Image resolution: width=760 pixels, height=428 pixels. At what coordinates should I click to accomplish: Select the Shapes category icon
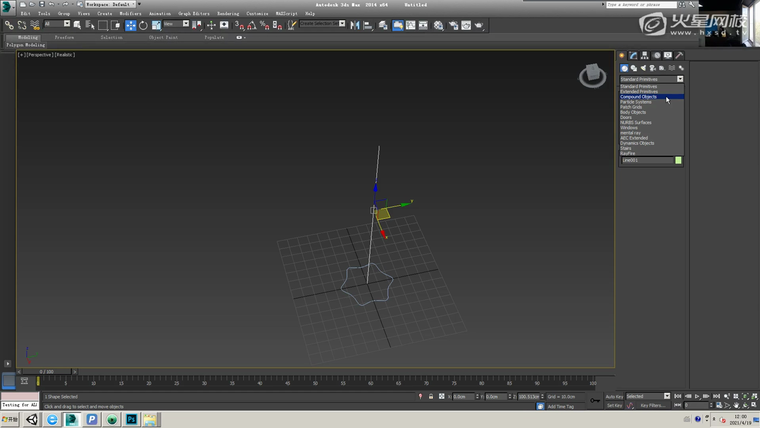click(x=634, y=68)
